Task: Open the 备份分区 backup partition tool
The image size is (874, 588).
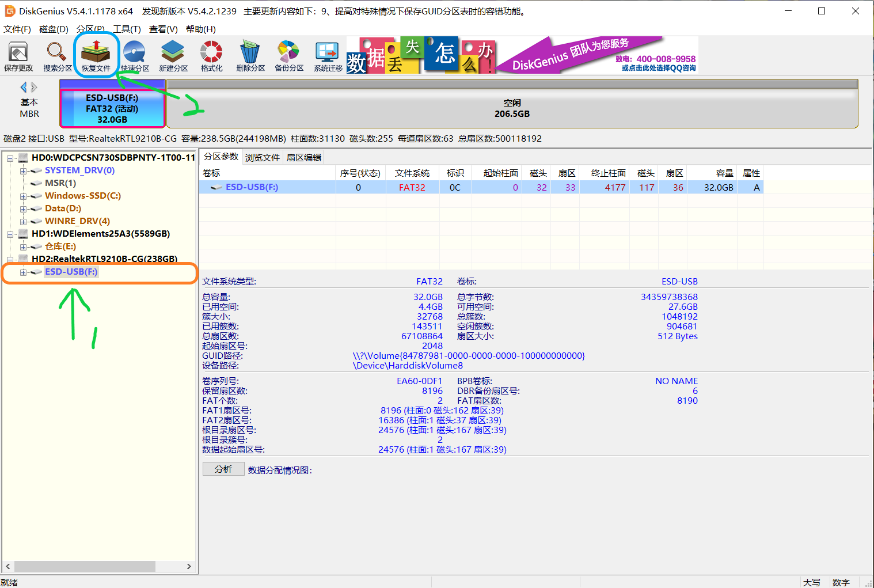Action: (x=289, y=56)
